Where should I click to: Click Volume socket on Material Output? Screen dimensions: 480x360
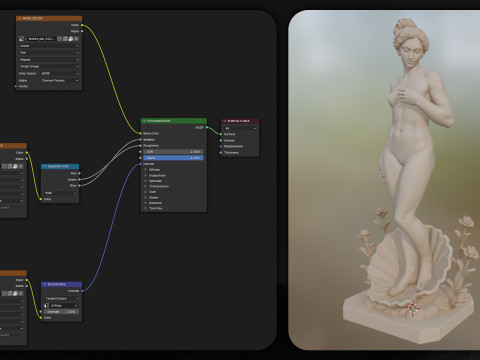coord(221,140)
